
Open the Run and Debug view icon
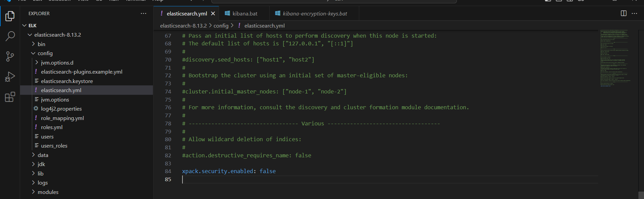click(x=10, y=77)
